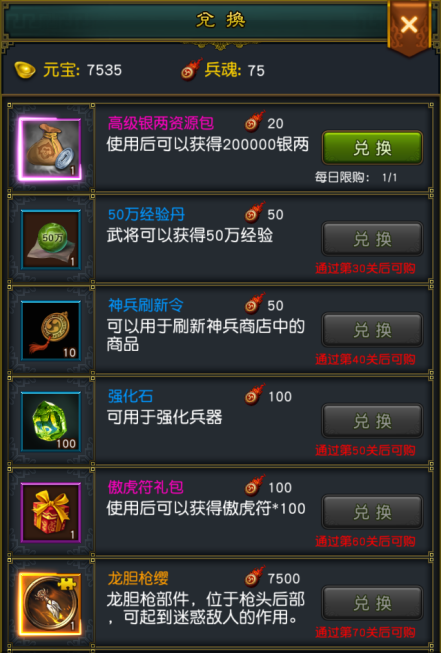Redeem the 高级银两资源包 with green 兑换 button
The width and height of the screenshot is (441, 654).
(x=372, y=148)
